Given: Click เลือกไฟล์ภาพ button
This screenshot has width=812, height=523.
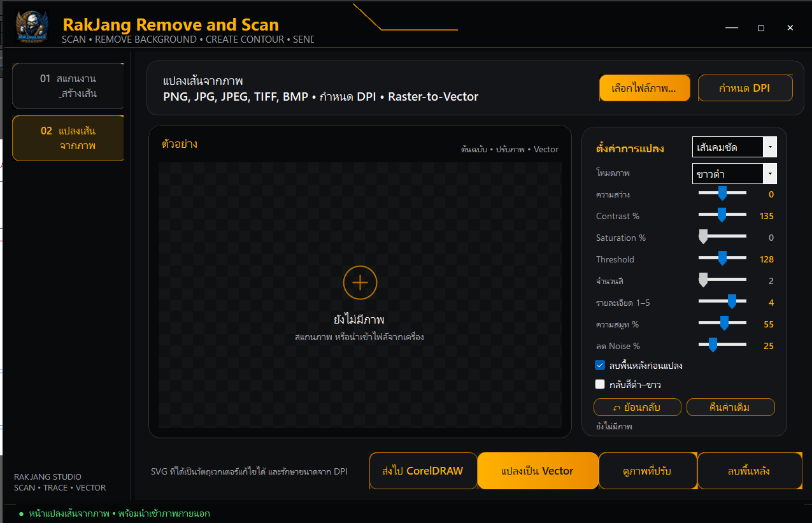Looking at the screenshot, I should (645, 88).
